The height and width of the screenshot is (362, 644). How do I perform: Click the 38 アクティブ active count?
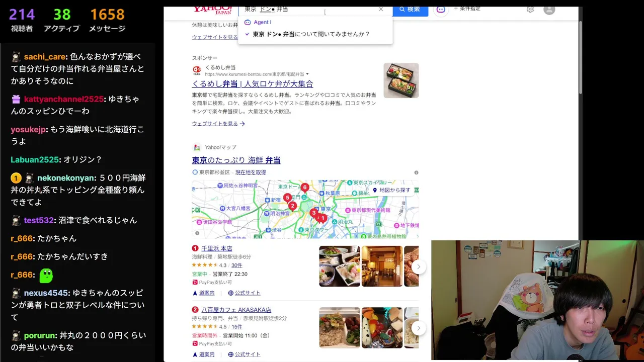click(62, 20)
